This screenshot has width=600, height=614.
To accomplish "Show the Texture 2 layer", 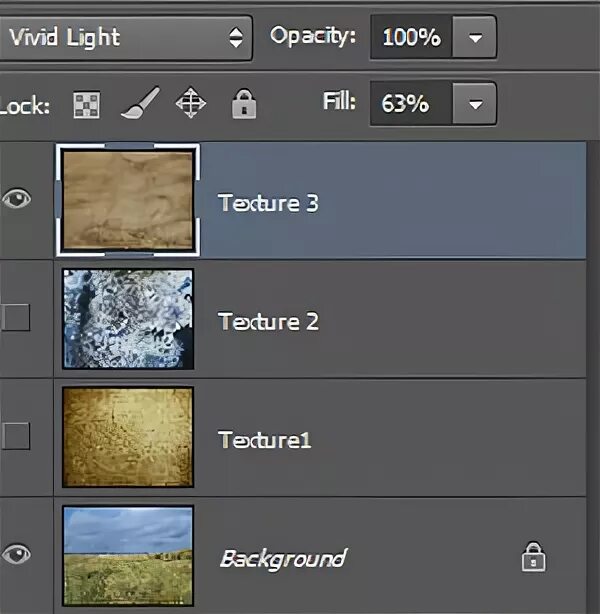I will 17,318.
